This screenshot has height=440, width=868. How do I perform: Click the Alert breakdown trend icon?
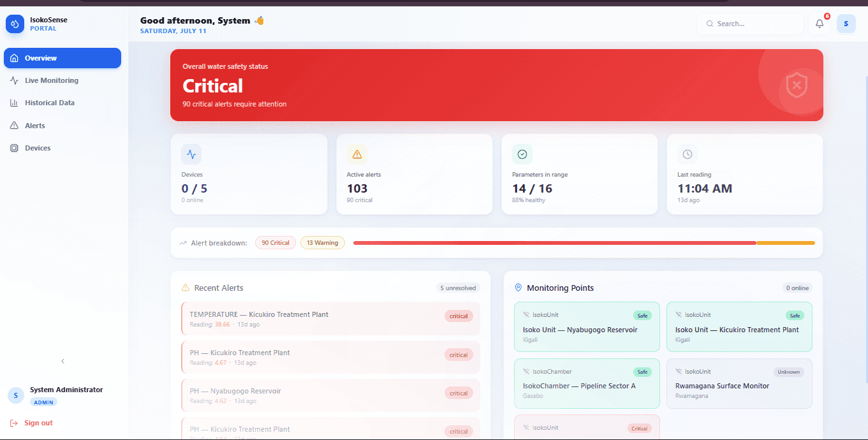coord(184,243)
